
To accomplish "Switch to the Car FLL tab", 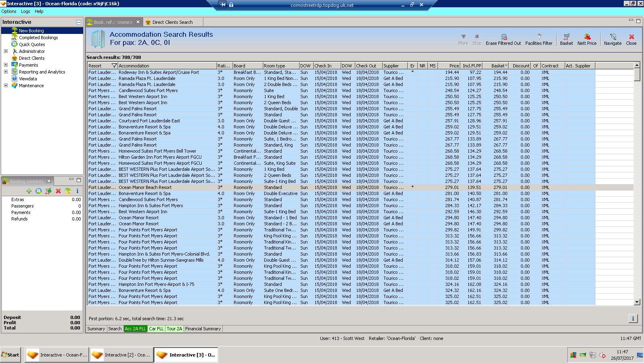I will (x=157, y=329).
